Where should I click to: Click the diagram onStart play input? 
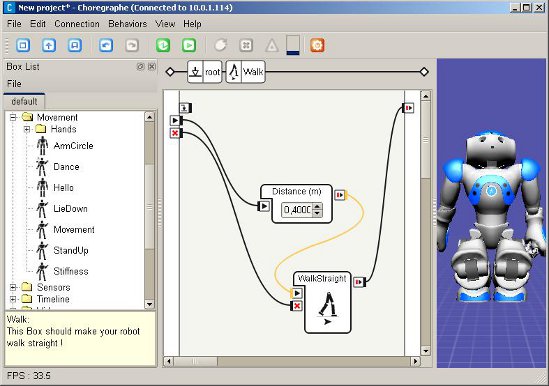(x=175, y=120)
